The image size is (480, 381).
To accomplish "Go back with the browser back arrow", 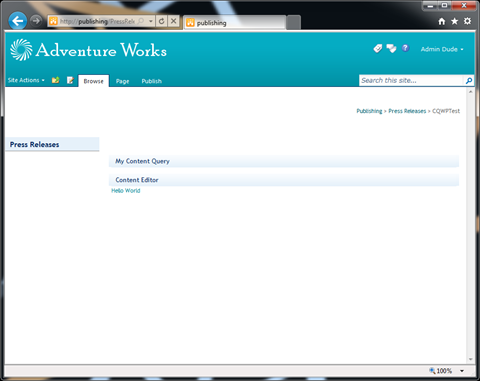I will pyautogui.click(x=17, y=21).
